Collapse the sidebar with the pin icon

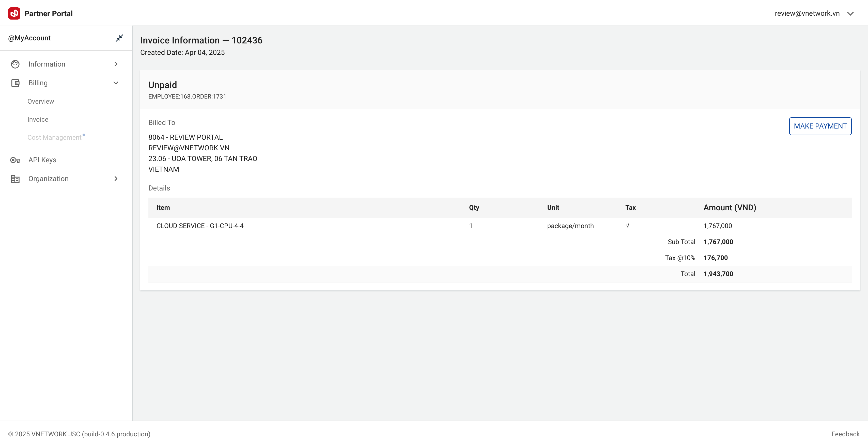119,38
